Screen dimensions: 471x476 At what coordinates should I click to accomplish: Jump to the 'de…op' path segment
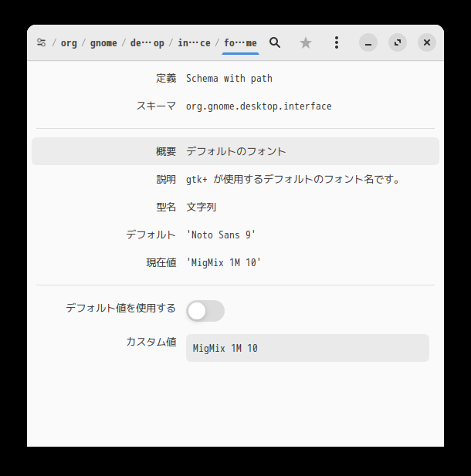pos(147,43)
